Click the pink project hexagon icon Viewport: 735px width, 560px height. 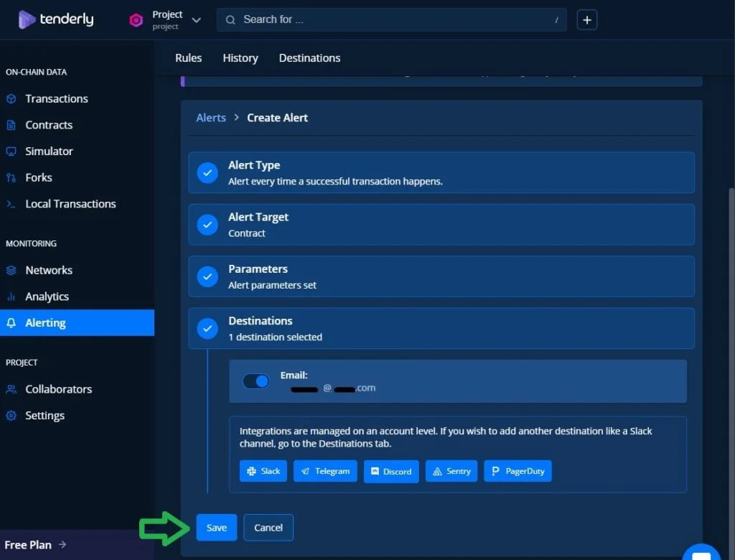click(136, 19)
